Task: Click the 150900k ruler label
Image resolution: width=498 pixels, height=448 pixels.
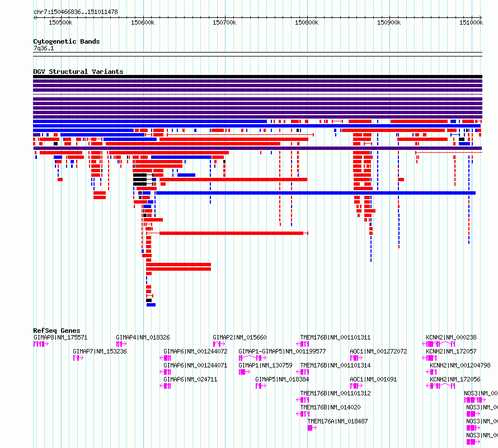Action: click(389, 22)
